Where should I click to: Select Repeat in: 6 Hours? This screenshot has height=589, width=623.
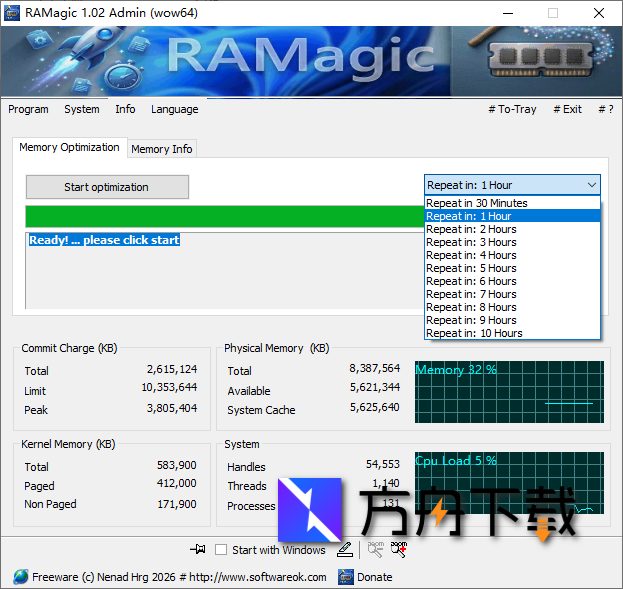click(x=512, y=281)
